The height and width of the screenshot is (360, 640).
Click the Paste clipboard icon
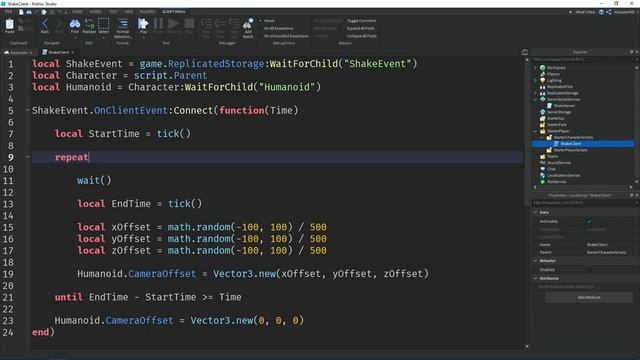(x=9, y=24)
